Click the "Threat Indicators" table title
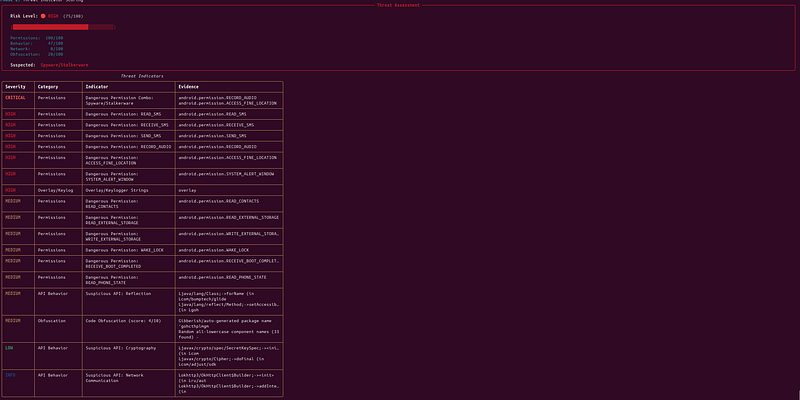Screen dimensions: 800x400 coord(142,76)
